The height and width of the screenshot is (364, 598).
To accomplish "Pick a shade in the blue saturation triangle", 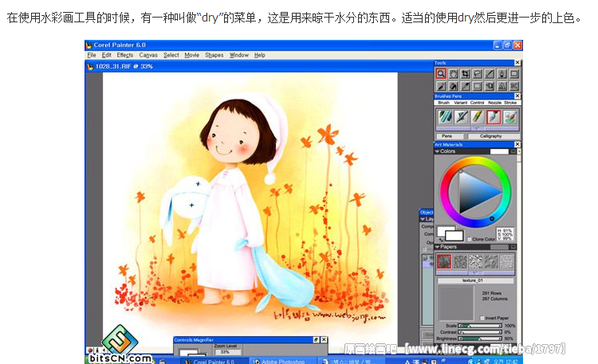I will 475,193.
